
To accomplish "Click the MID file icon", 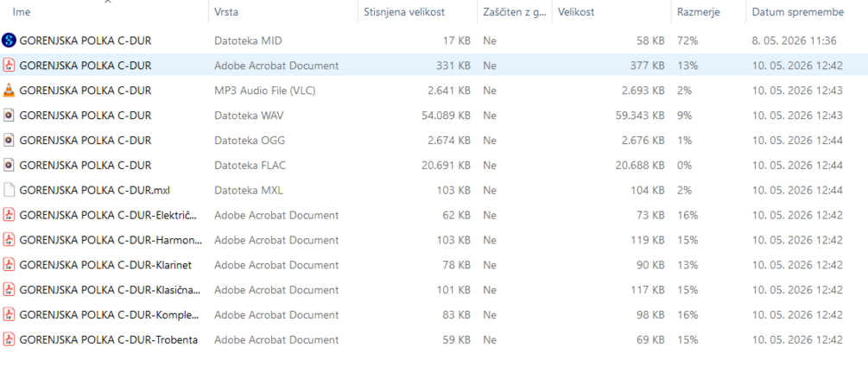I will click(x=9, y=41).
